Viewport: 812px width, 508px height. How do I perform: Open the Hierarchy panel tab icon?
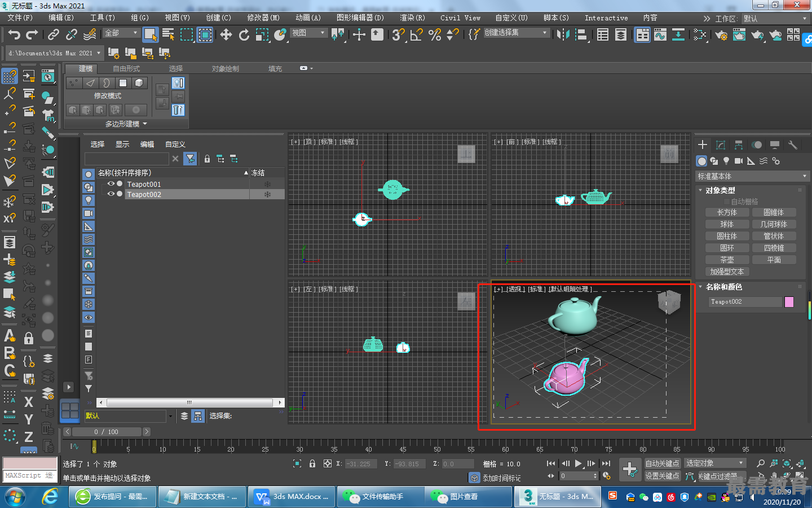(x=738, y=145)
